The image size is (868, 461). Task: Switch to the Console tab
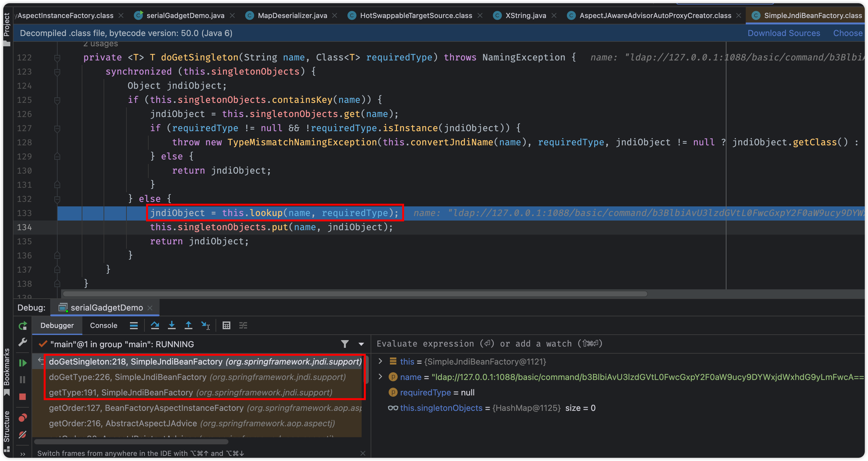tap(104, 326)
